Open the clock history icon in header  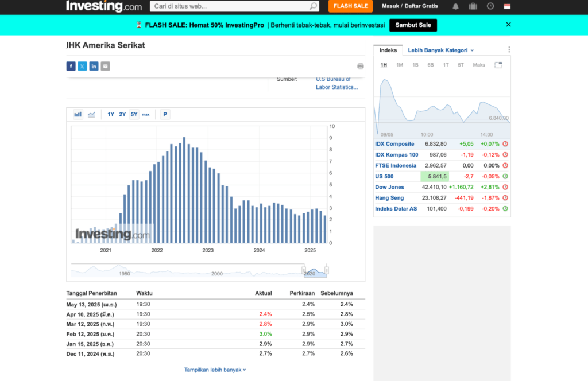tap(490, 6)
